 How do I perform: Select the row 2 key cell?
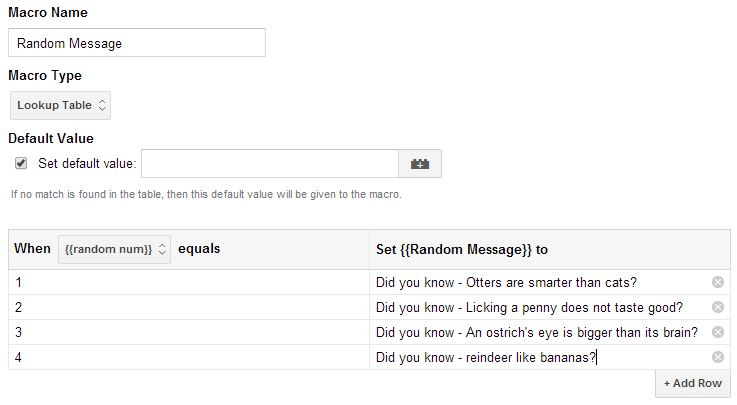pyautogui.click(x=189, y=307)
